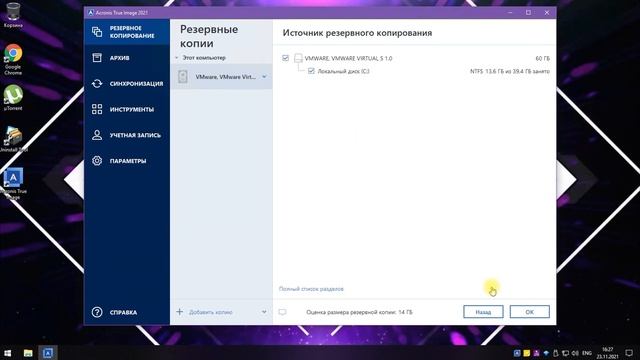
Task: Select the VMware, VMware Virt... backup entry
Action: [x=221, y=77]
